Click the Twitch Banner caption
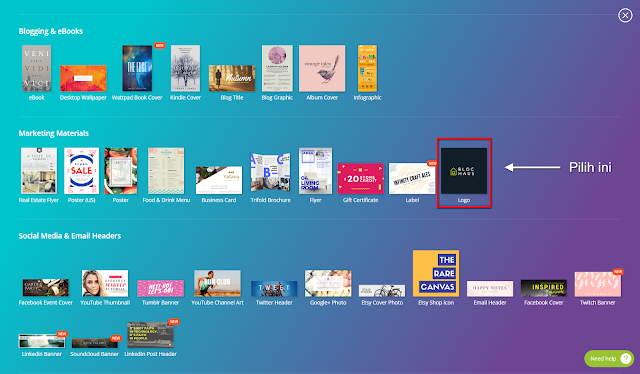 pyautogui.click(x=598, y=303)
